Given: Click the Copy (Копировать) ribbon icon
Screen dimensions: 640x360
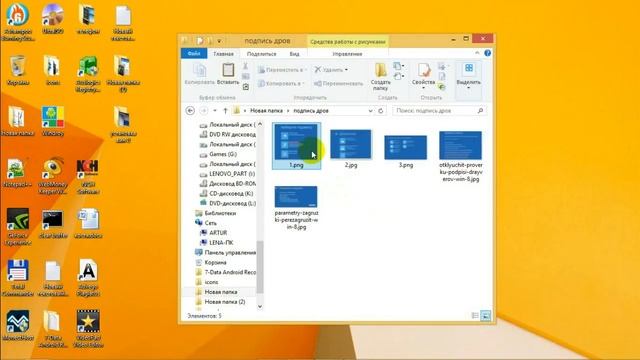Looking at the screenshot, I should coord(200,74).
